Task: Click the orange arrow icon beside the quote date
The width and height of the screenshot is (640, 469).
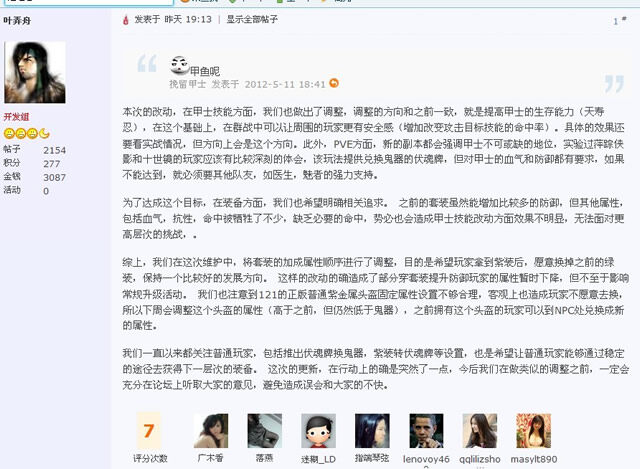Action: tap(334, 83)
